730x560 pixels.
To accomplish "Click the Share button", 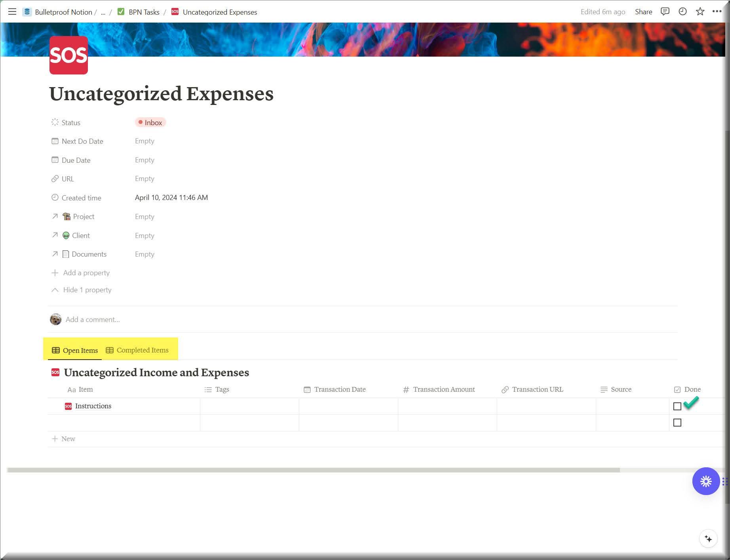I will (643, 12).
